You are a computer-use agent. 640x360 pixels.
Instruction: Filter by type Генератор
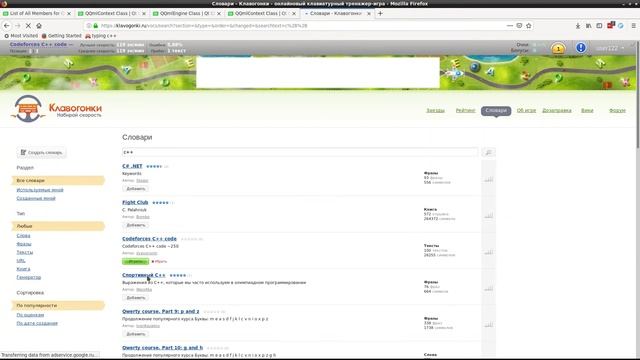pyautogui.click(x=29, y=277)
